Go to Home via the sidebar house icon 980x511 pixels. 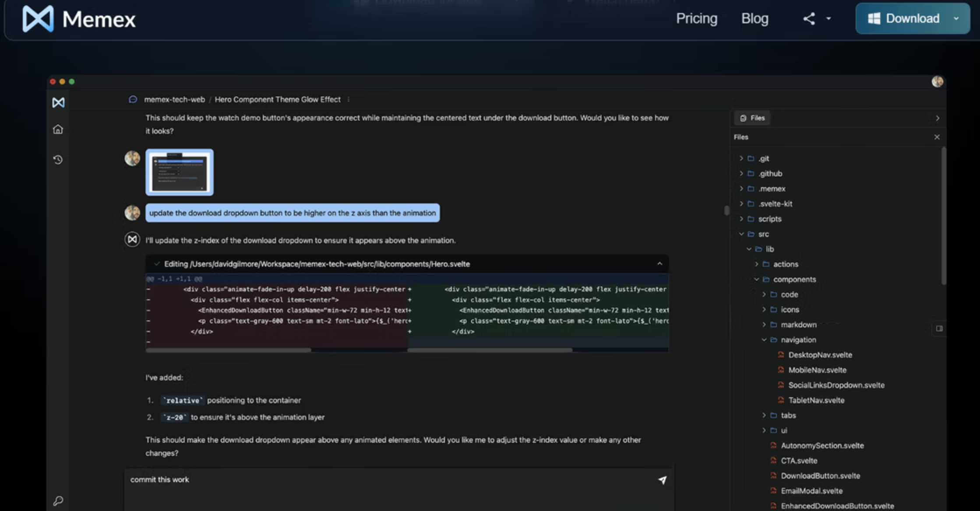click(58, 129)
